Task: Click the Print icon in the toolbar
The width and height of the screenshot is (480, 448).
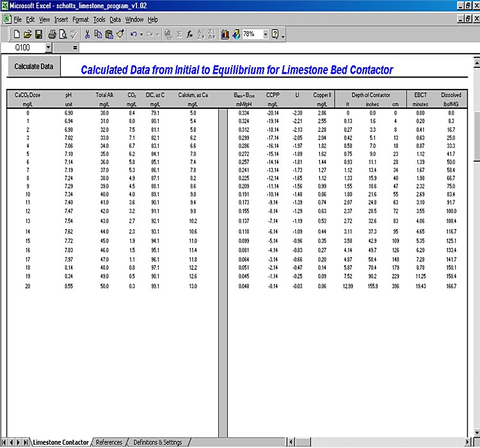Action: tap(52, 34)
